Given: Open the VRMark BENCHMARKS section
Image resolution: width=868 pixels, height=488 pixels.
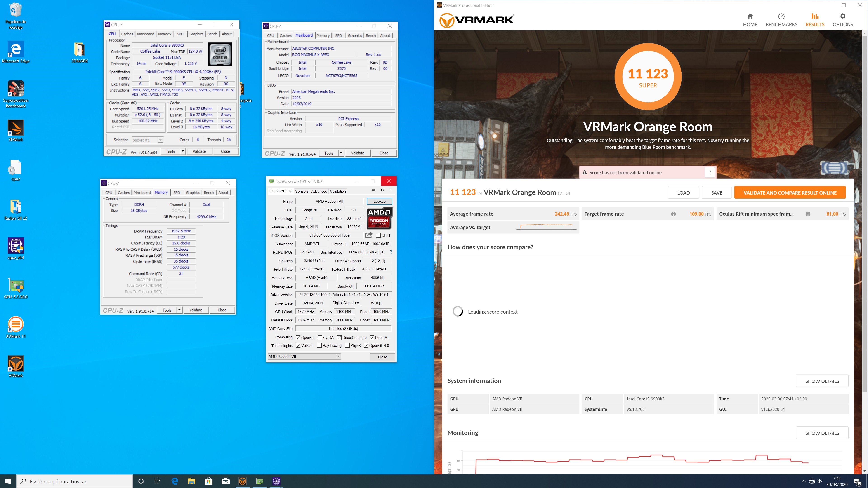Looking at the screenshot, I should point(781,20).
